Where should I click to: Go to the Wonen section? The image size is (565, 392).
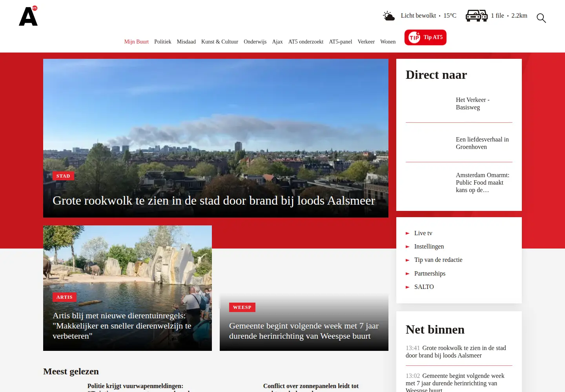388,42
